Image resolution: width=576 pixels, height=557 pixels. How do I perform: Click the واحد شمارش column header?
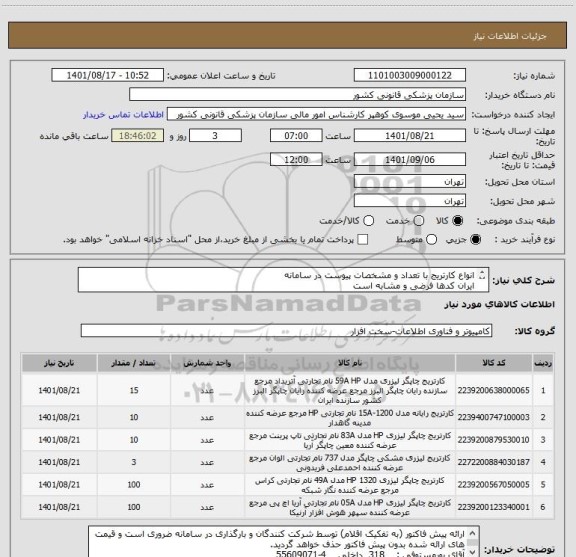point(207,363)
